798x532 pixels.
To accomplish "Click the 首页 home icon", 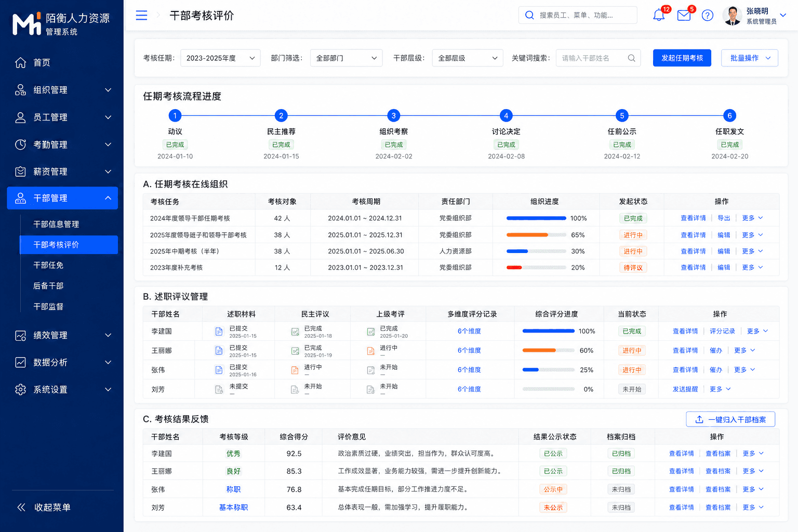I will 20,63.
